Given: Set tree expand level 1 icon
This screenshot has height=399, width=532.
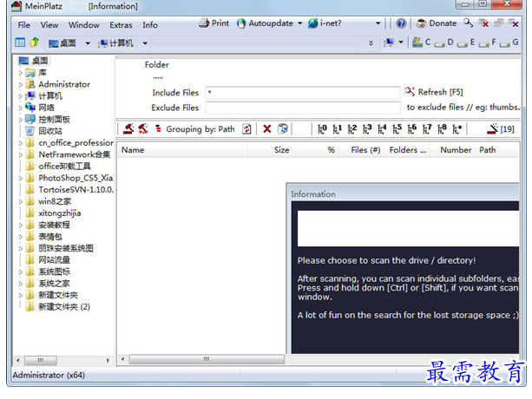Looking at the screenshot, I should (x=337, y=129).
